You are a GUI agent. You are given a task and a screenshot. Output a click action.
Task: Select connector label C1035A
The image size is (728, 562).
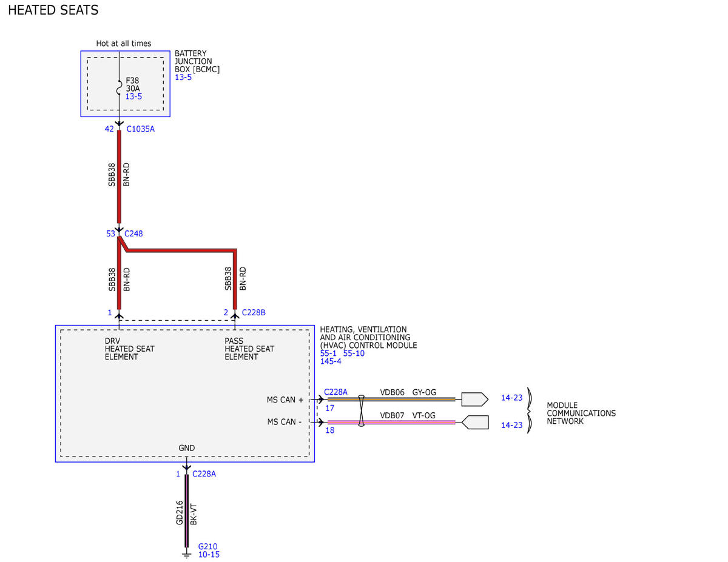140,129
